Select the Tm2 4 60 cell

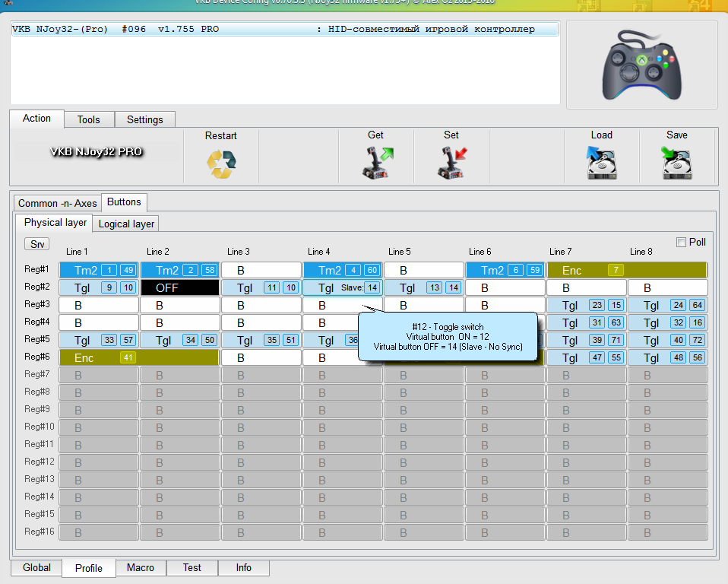343,271
